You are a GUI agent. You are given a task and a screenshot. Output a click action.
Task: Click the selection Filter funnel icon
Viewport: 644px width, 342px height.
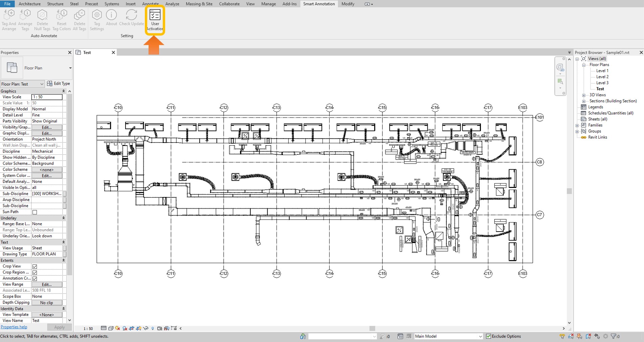point(613,336)
